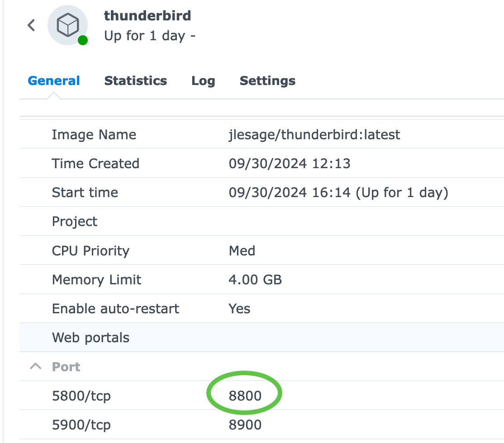Click the thunderbird container cube icon
The image size is (504, 443).
[x=67, y=25]
